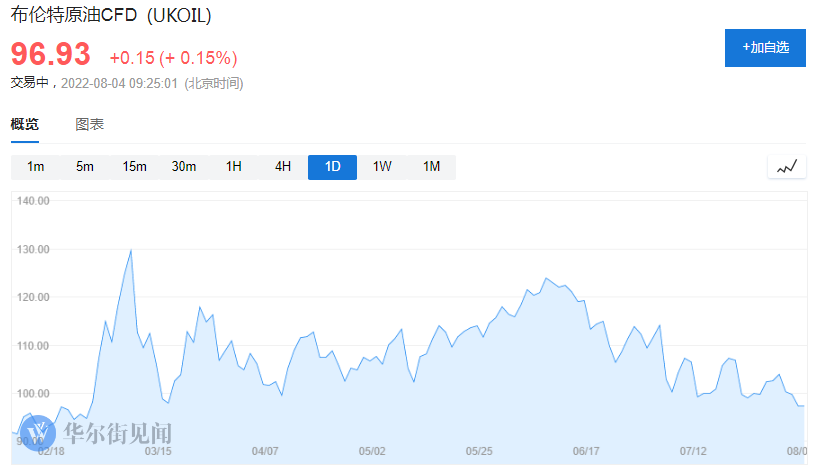The image size is (818, 469).
Task: Select the 1m timeframe
Action: [x=35, y=167]
